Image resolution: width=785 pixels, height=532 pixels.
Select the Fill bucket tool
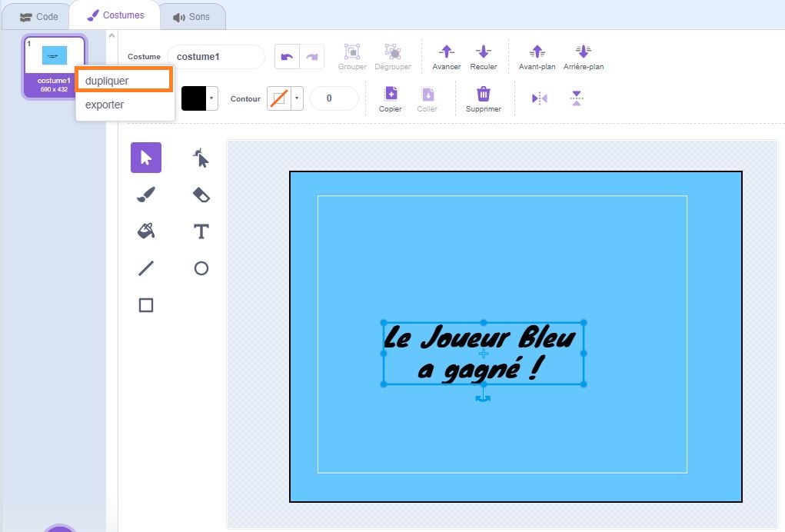[x=146, y=231]
